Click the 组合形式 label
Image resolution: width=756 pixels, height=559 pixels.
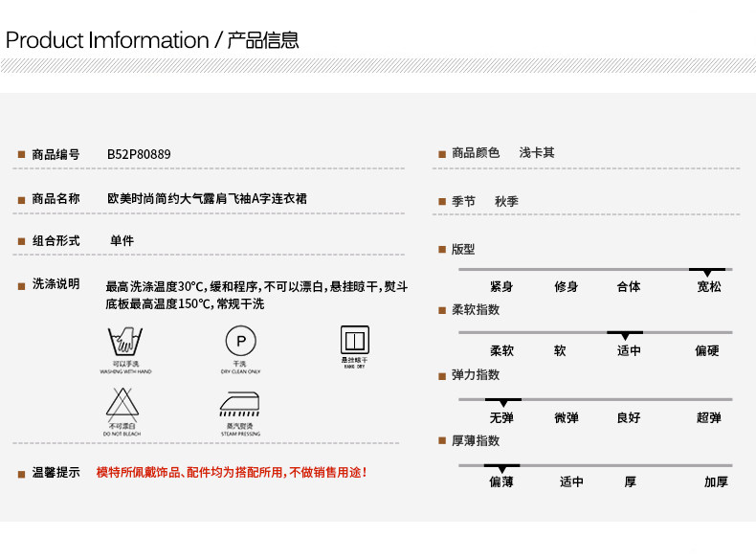(56, 240)
